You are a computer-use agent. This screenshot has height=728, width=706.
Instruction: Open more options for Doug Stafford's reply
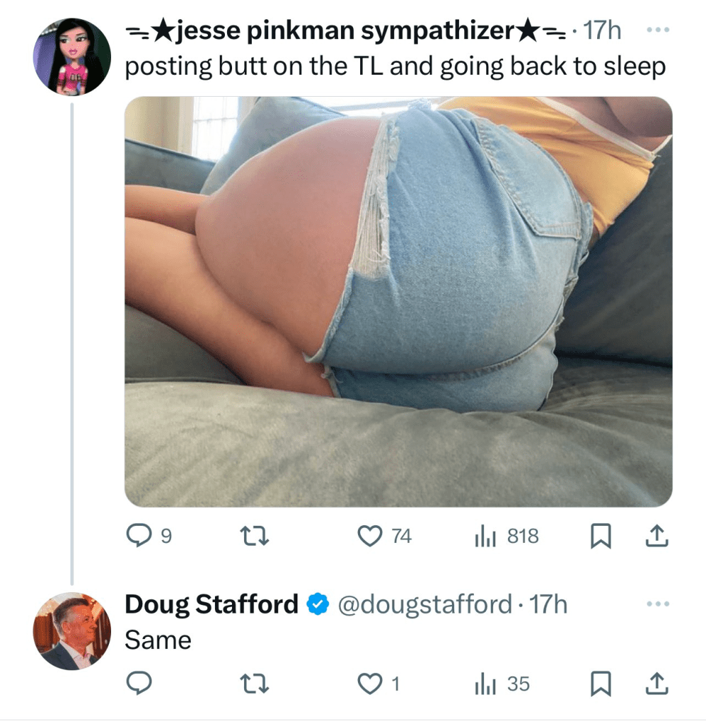[x=659, y=605]
